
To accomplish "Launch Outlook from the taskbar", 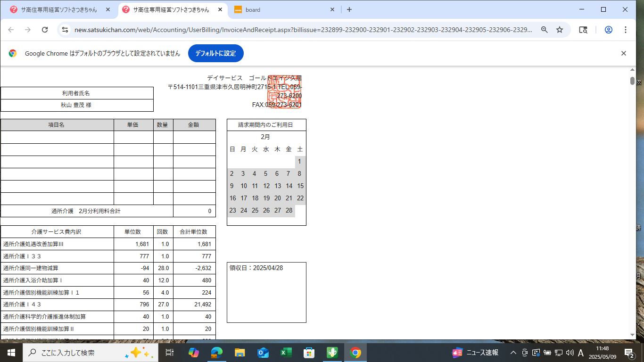I will (x=263, y=353).
